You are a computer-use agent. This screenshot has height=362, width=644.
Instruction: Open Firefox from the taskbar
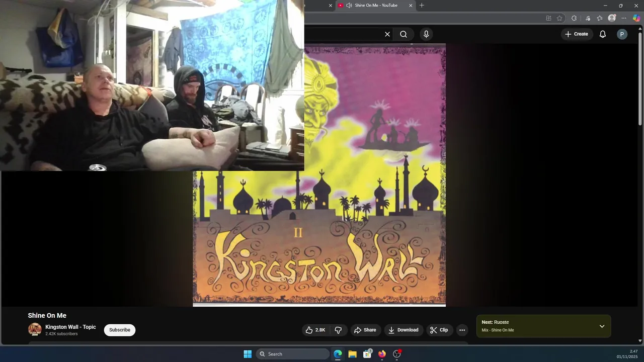click(x=382, y=354)
